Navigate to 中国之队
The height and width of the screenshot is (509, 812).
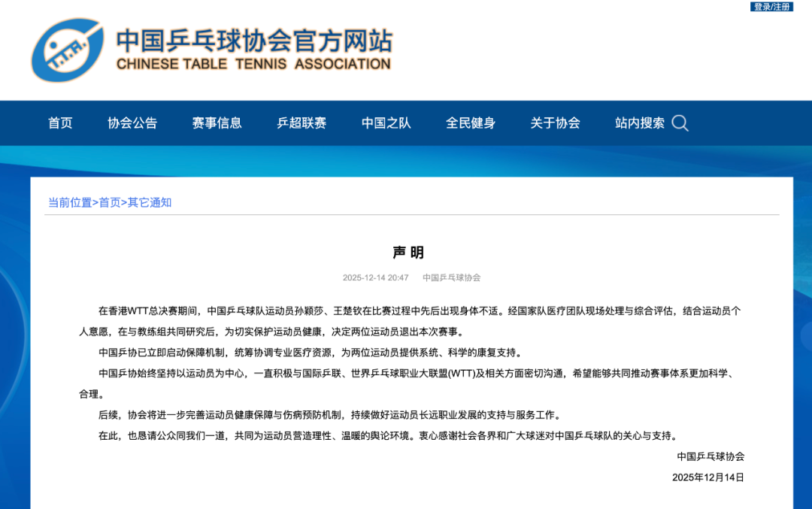pyautogui.click(x=386, y=123)
